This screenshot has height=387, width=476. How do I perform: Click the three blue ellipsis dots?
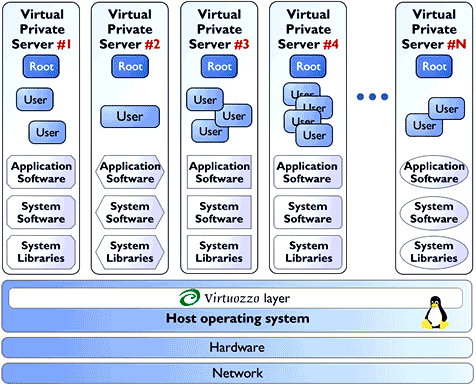(372, 97)
